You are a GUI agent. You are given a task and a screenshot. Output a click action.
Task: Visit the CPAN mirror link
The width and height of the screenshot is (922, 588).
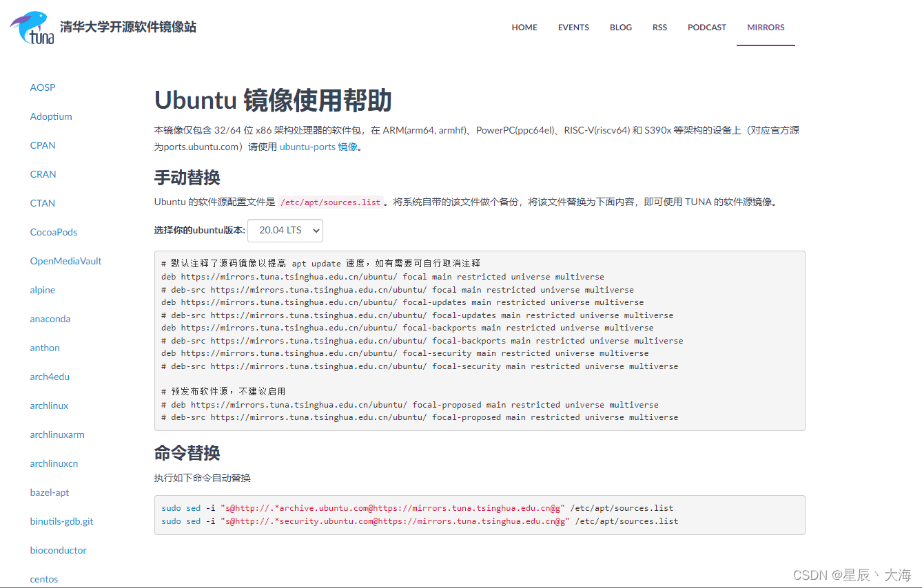pyautogui.click(x=43, y=145)
